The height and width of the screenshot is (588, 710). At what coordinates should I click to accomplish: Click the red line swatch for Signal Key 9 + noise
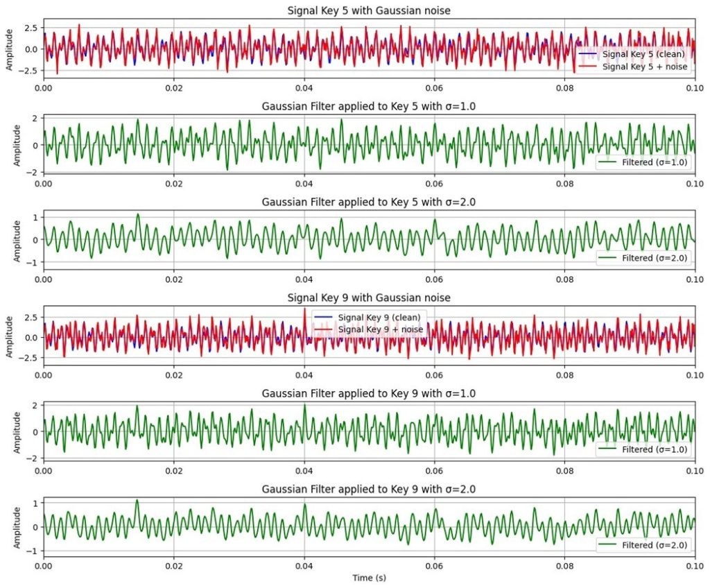[x=324, y=329]
